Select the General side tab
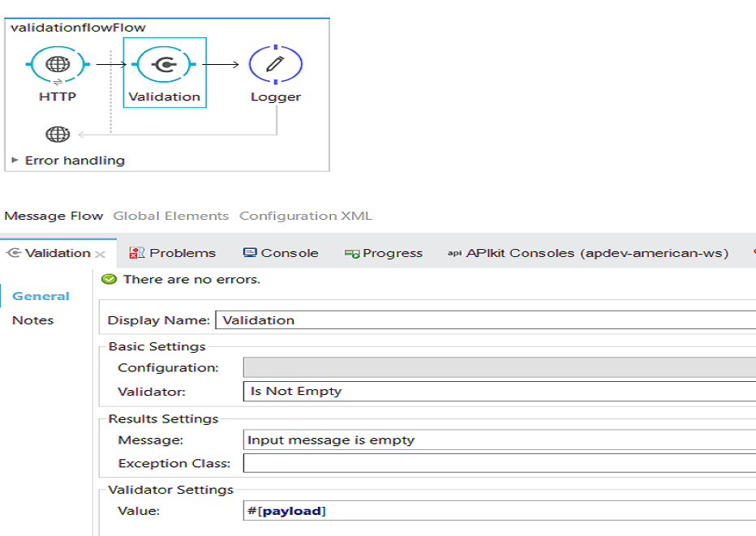The height and width of the screenshot is (536, 756). (x=41, y=296)
